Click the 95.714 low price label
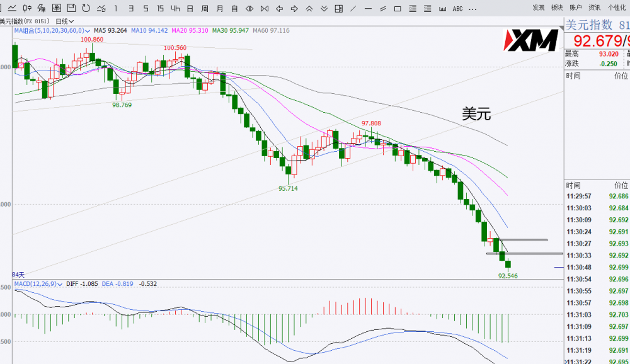The height and width of the screenshot is (364, 630). coord(288,188)
